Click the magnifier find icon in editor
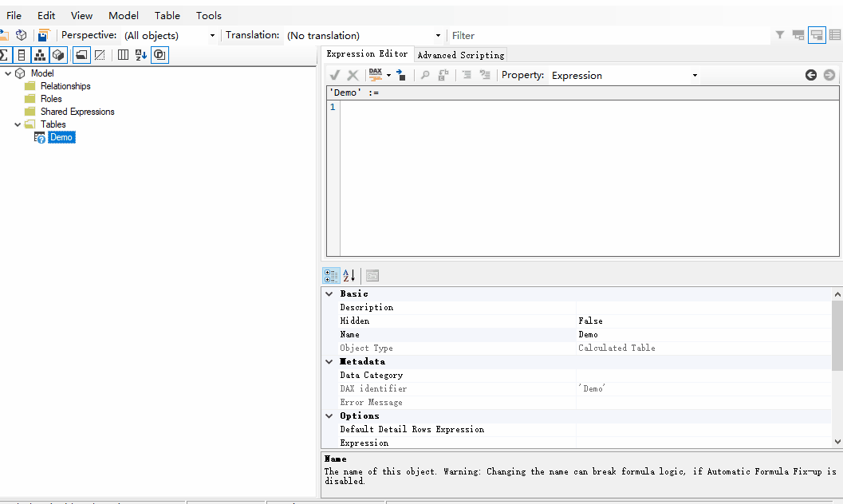 pos(425,75)
